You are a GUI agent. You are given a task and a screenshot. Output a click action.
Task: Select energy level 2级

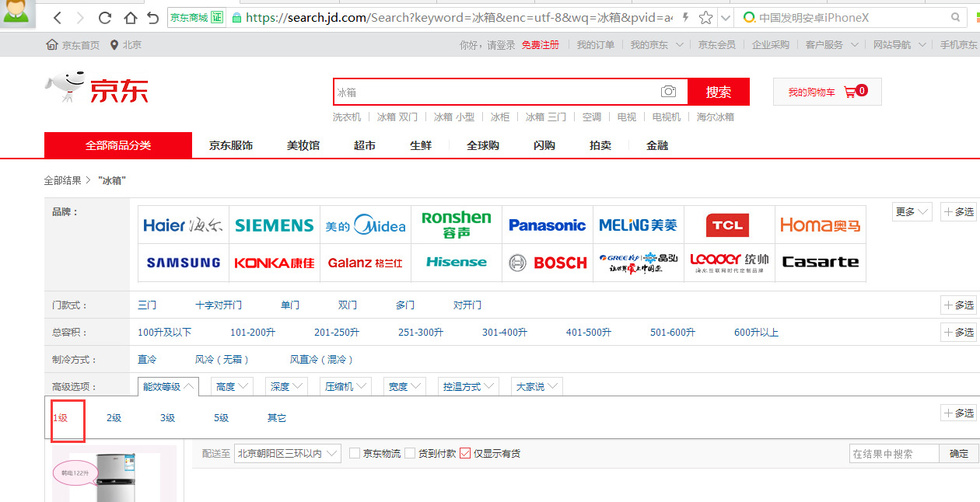114,418
